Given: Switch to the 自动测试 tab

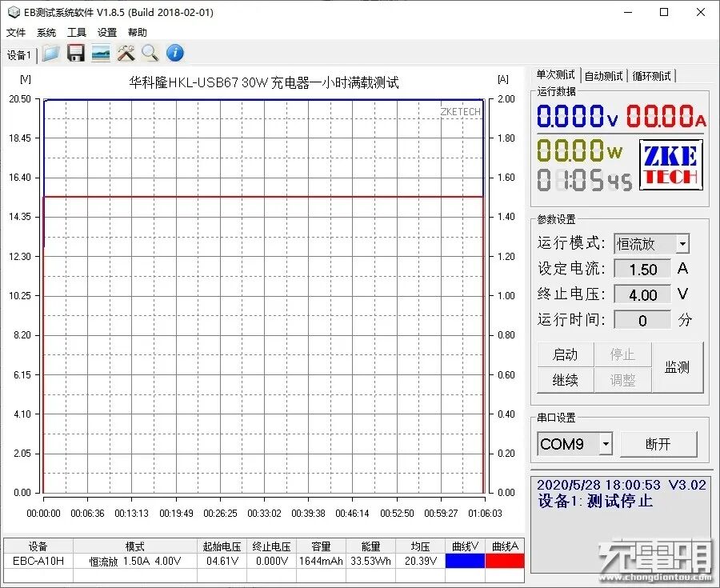Looking at the screenshot, I should (603, 76).
